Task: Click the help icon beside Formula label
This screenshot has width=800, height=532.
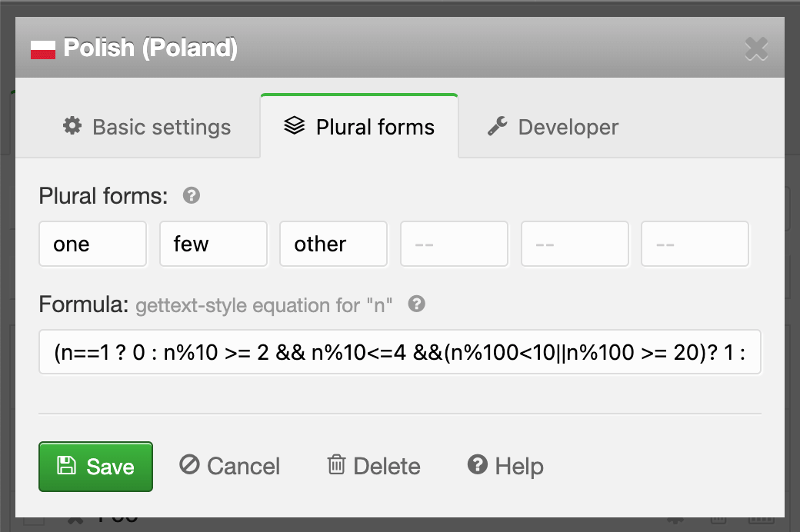Action: tap(416, 304)
